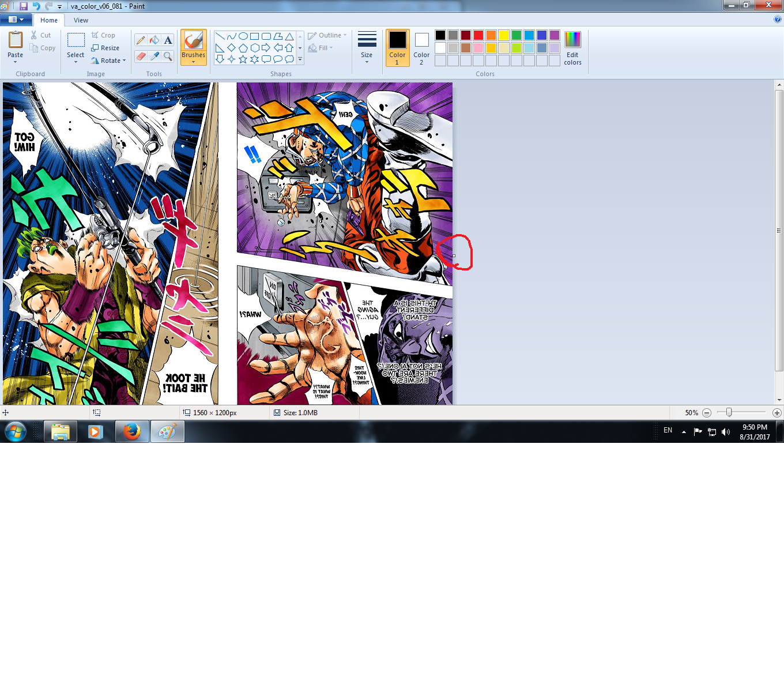Pick the Down arrow shape
The height and width of the screenshot is (692, 784).
220,59
